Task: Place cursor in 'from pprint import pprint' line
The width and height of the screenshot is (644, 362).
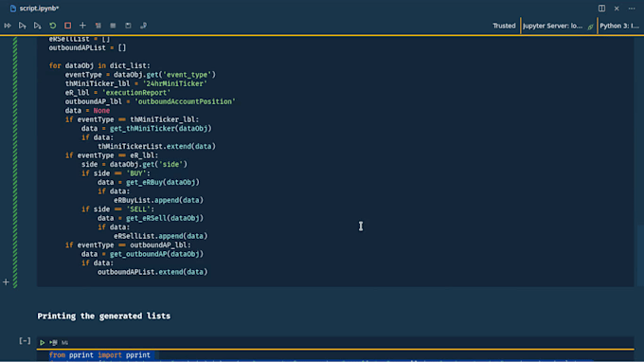Action: [99, 355]
